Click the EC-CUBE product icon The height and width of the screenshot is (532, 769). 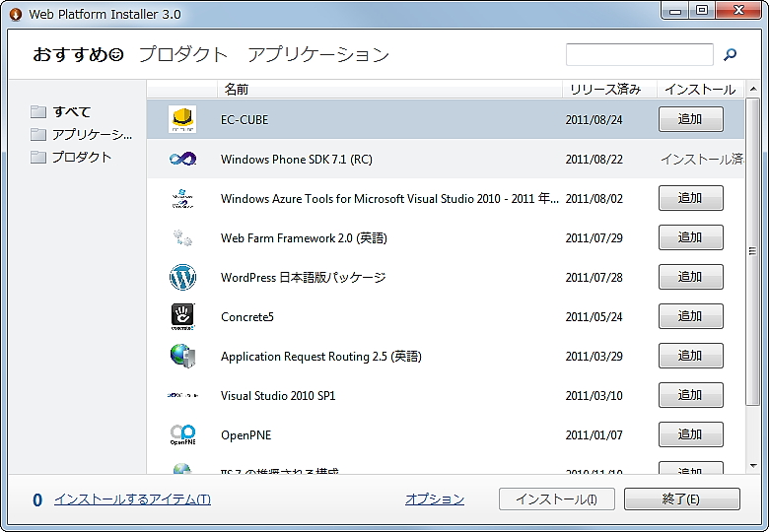click(x=182, y=119)
